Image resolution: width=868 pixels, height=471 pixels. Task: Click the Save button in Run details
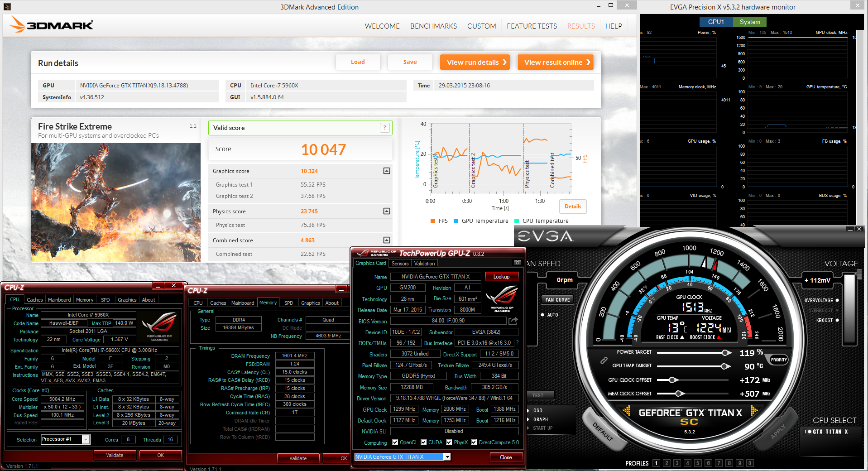410,62
